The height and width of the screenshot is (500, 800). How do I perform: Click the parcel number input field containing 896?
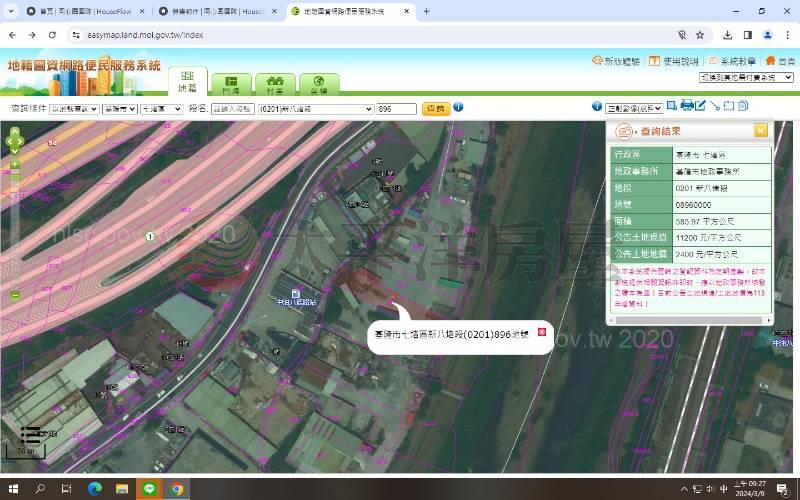pos(396,108)
